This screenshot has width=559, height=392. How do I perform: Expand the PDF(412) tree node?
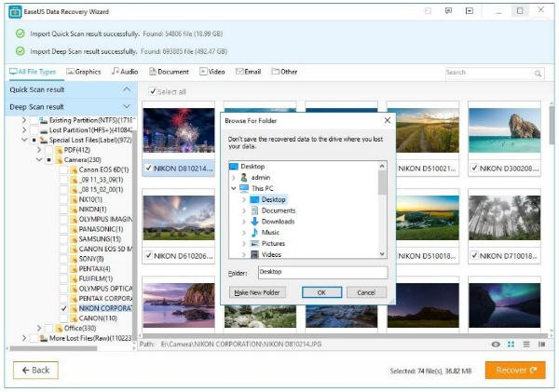coord(39,150)
